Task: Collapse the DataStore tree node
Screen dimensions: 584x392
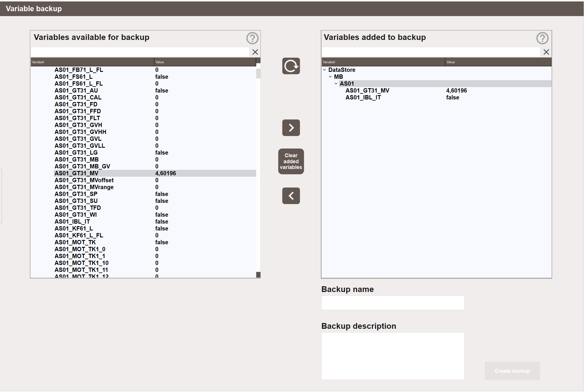Action: tap(324, 70)
